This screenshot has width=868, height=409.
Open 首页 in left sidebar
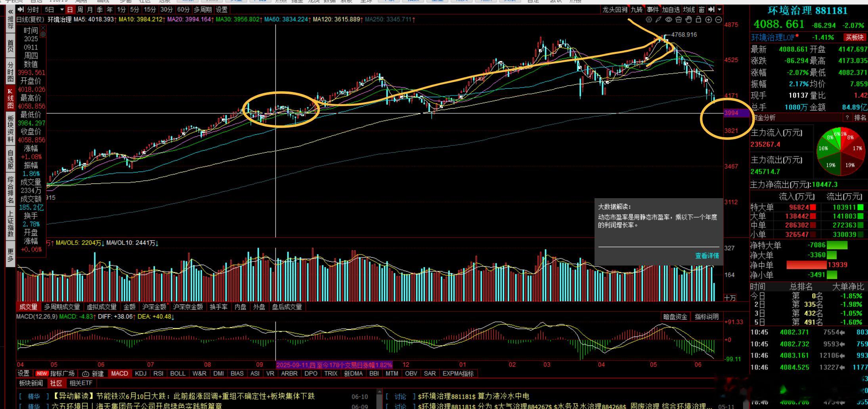(x=10, y=46)
